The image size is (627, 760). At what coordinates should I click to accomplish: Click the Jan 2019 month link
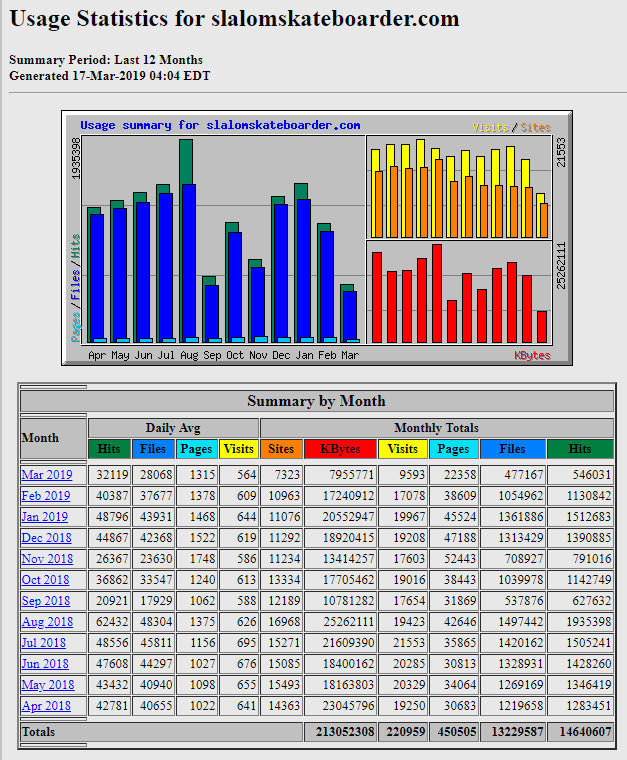click(x=46, y=517)
